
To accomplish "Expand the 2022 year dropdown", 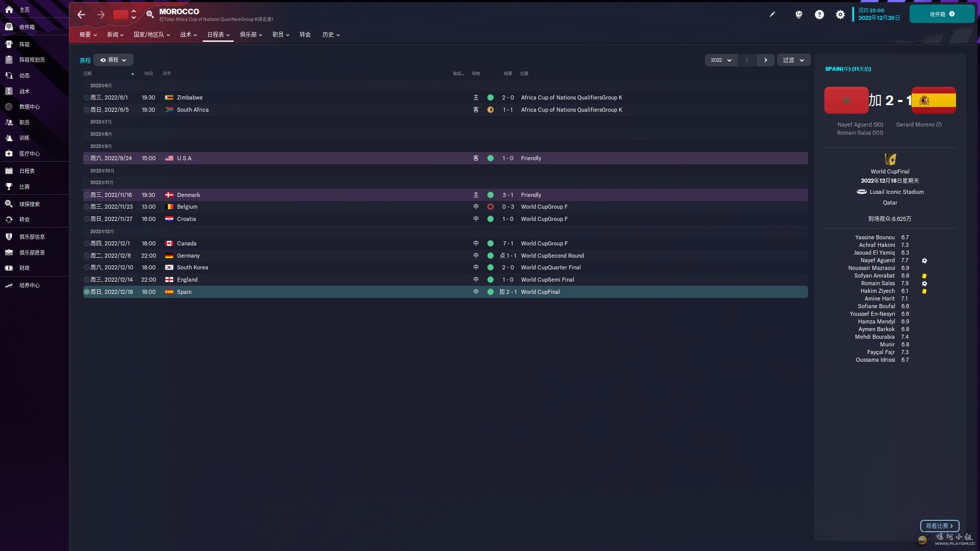I will coord(721,60).
